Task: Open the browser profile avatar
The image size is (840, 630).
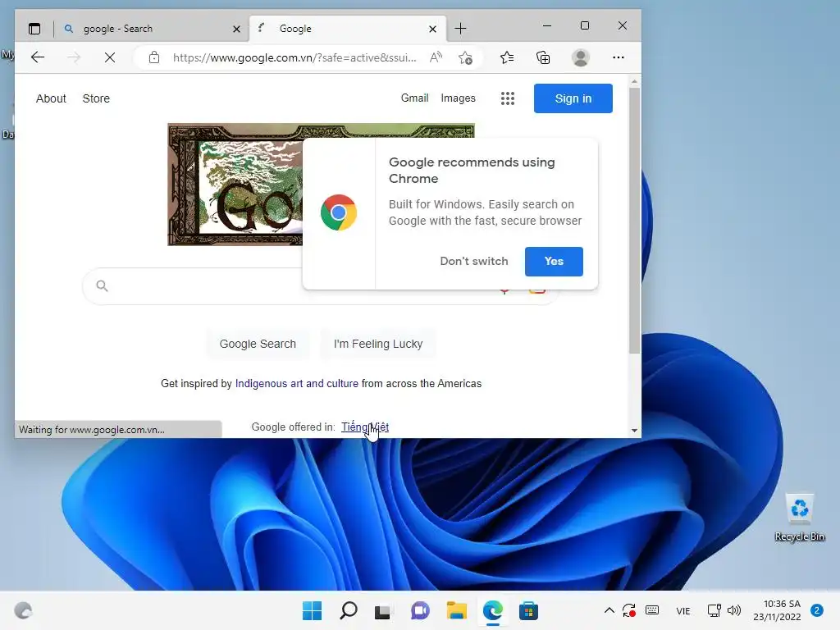Action: (x=581, y=57)
